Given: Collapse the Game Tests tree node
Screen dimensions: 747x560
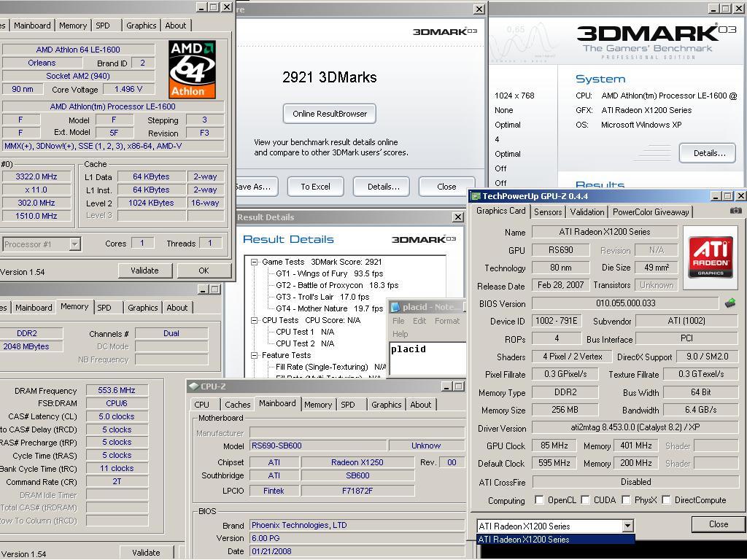Looking at the screenshot, I should coord(255,262).
